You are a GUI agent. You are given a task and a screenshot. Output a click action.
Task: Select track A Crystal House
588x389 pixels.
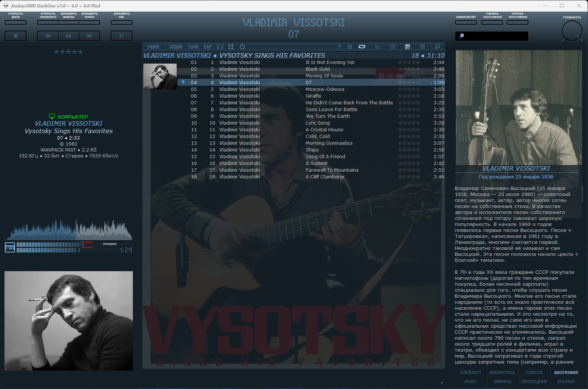311,130
